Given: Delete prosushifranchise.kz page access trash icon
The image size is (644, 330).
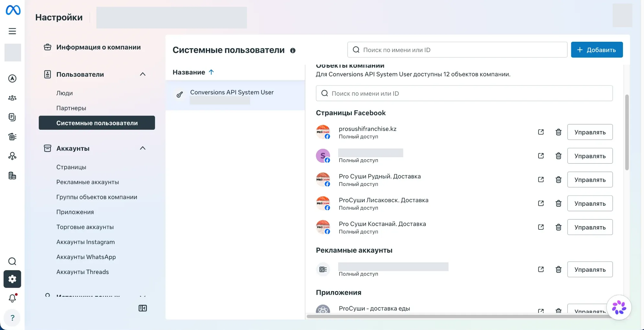Looking at the screenshot, I should click(559, 132).
